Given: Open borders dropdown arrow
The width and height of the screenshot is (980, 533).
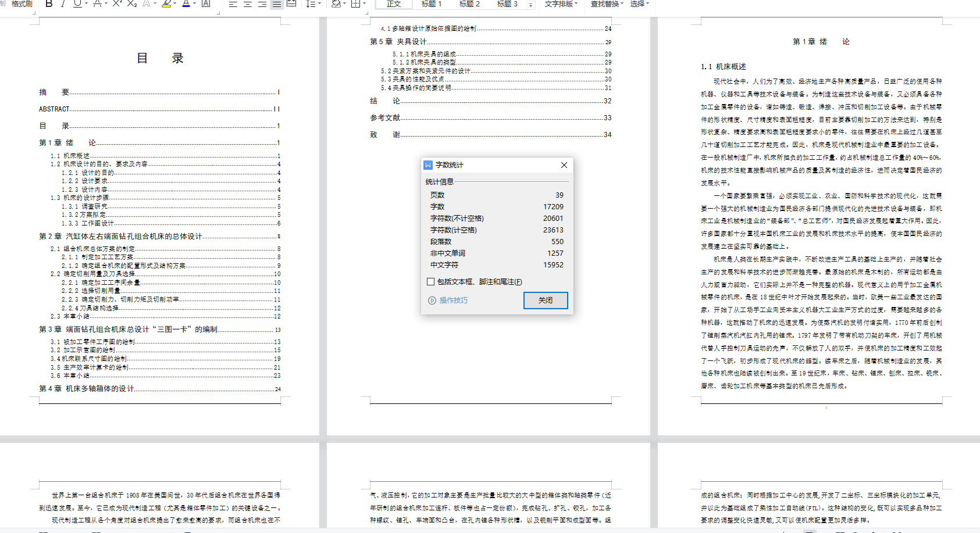Looking at the screenshot, I should (364, 3).
